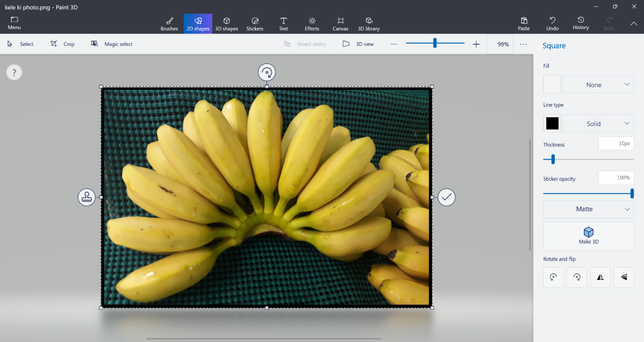Adjust the zoom slider handle
This screenshot has height=342, width=644.
click(x=435, y=43)
